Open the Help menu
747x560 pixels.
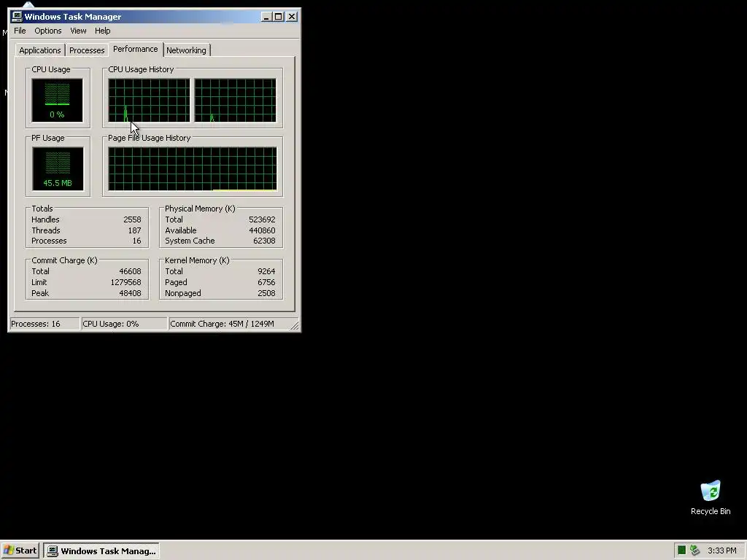tap(102, 31)
